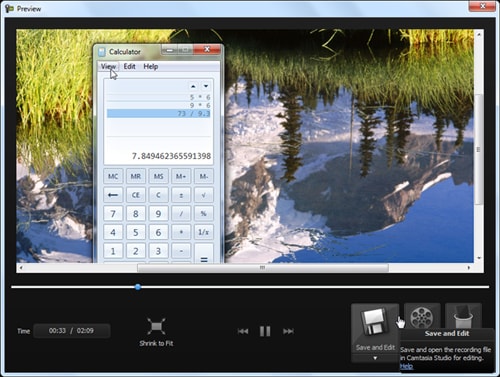Open the Help link in the tooltip
This screenshot has height=377, width=500.
406,366
